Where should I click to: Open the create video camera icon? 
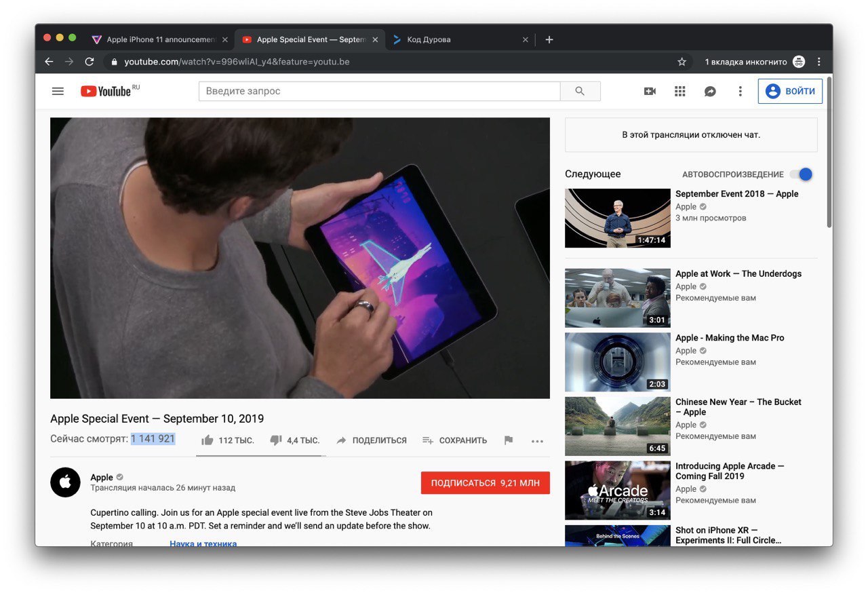pyautogui.click(x=650, y=91)
